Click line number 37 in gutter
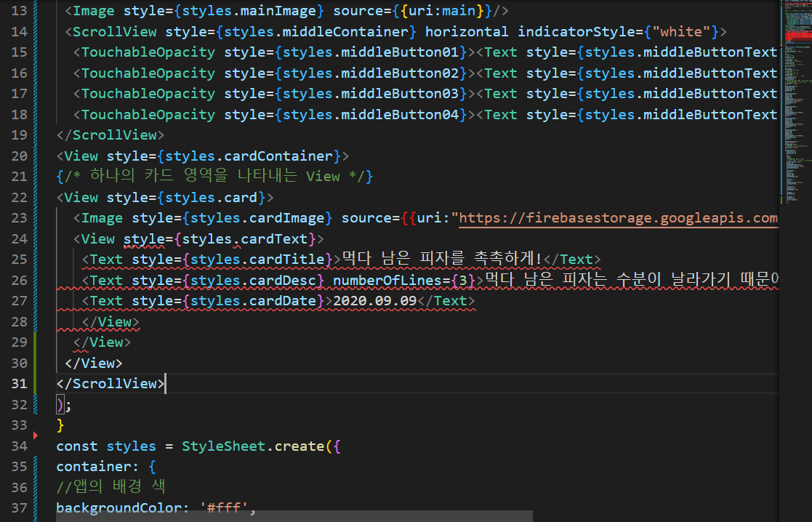Screen dimensions: 812x522 [x=19, y=508]
